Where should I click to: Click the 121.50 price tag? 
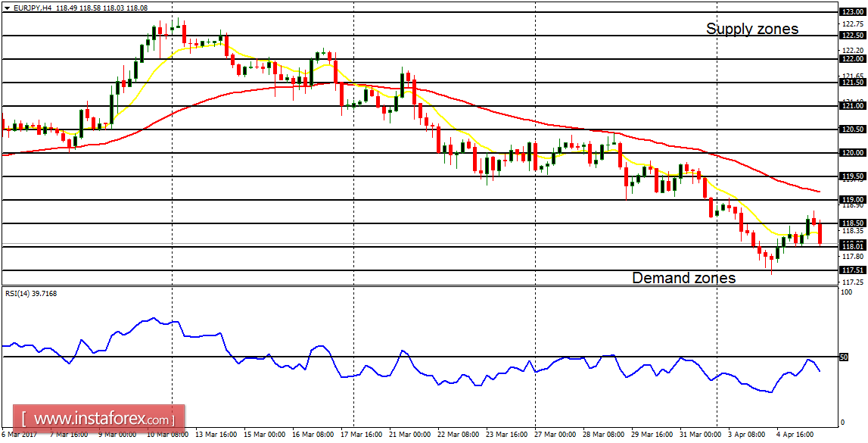(854, 81)
